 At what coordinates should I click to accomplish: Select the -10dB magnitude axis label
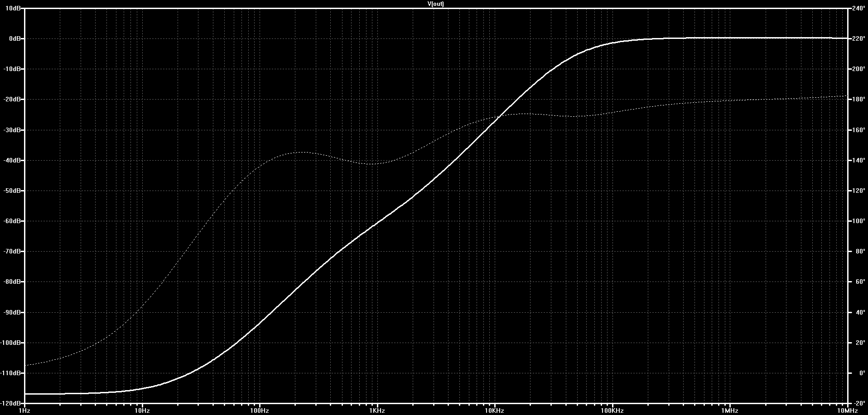click(13, 69)
